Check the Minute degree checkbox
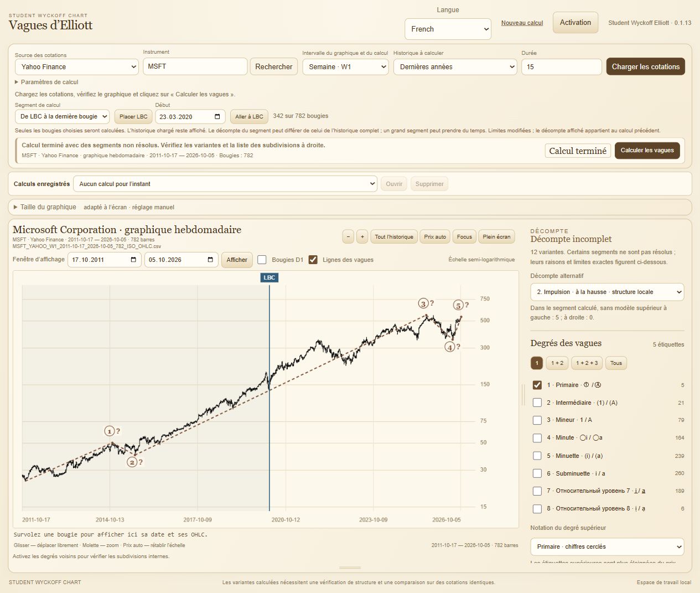The image size is (700, 593). (x=537, y=438)
